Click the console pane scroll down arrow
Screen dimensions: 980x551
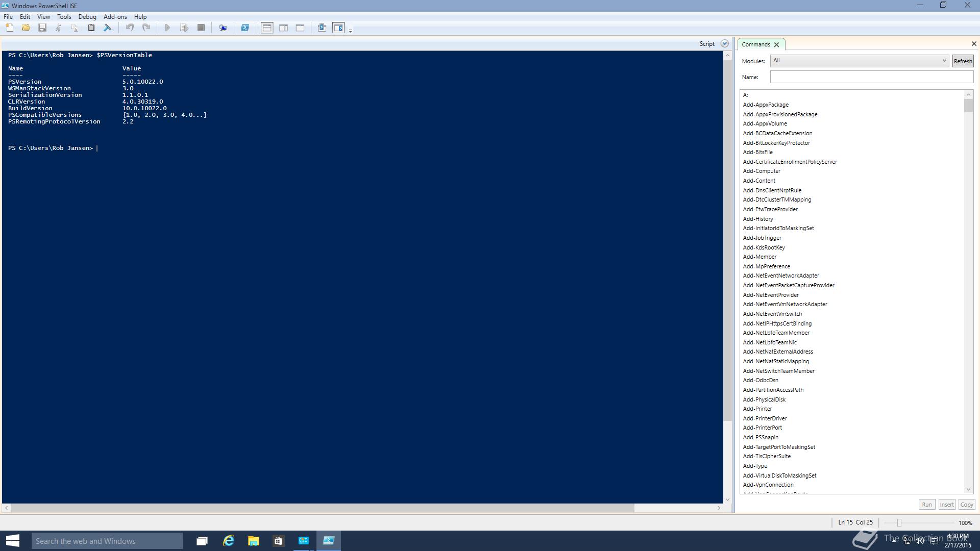pyautogui.click(x=727, y=499)
